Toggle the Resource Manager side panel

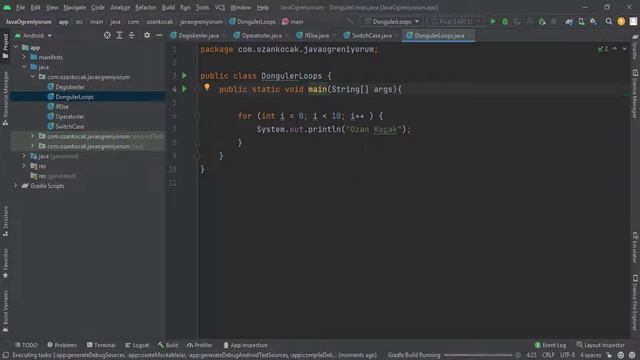[x=5, y=98]
